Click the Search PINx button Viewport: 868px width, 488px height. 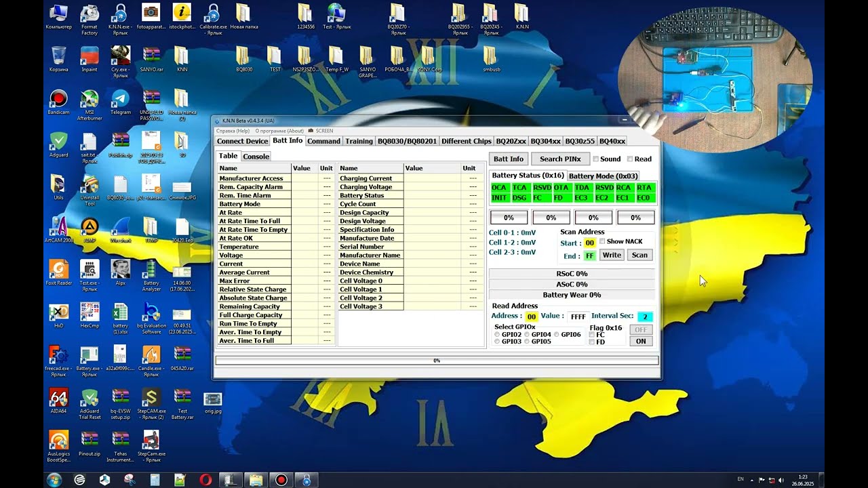pyautogui.click(x=560, y=159)
